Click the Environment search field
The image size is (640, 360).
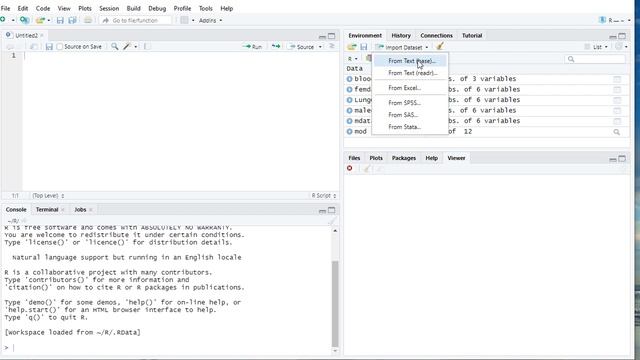(x=595, y=59)
